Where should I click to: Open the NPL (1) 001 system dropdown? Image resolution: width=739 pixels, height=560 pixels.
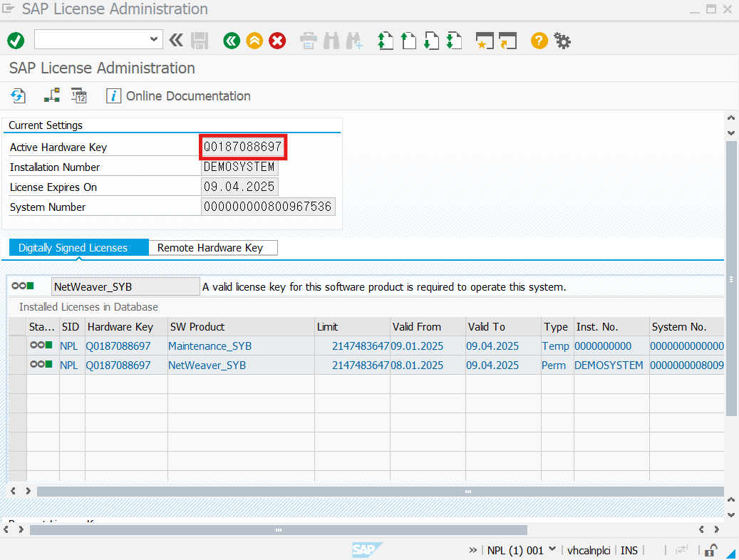click(x=521, y=550)
